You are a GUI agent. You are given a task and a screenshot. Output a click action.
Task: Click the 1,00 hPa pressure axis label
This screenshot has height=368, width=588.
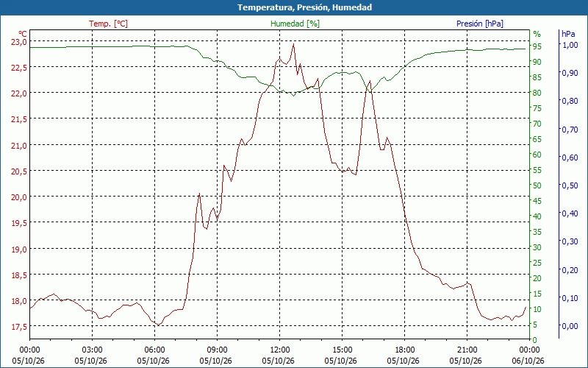pyautogui.click(x=570, y=45)
